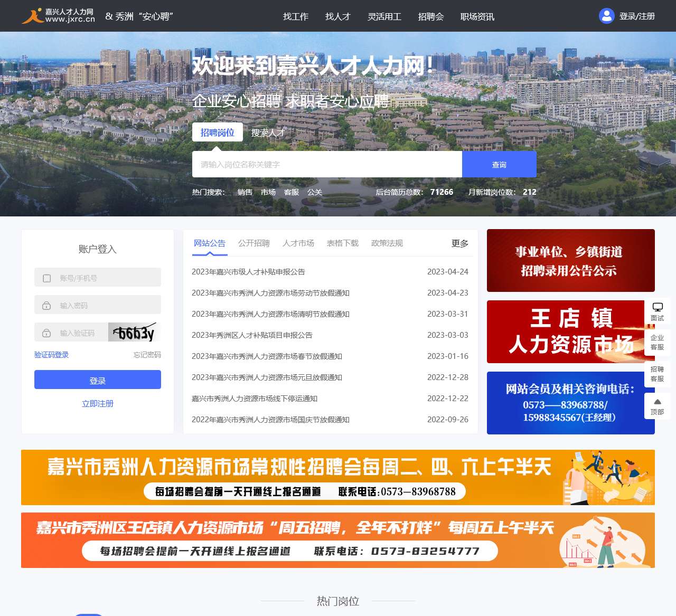Open the 职场资讯 navigation menu
The height and width of the screenshot is (616, 676).
click(477, 16)
